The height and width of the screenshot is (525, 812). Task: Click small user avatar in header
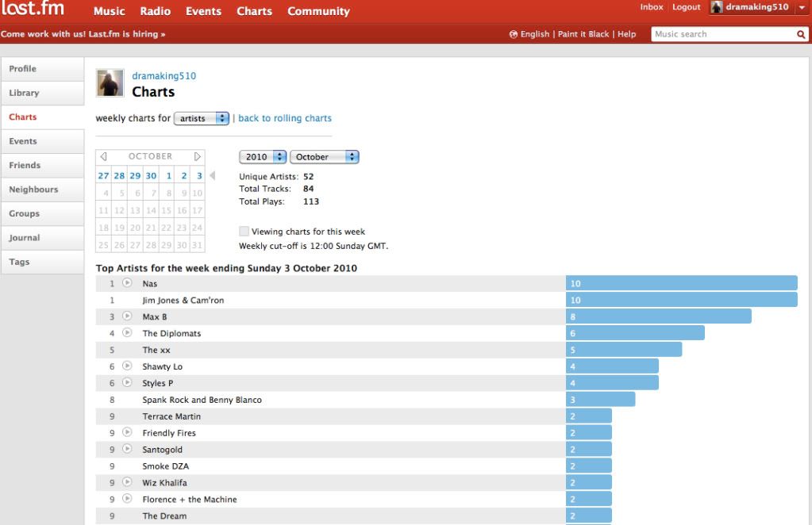(717, 7)
